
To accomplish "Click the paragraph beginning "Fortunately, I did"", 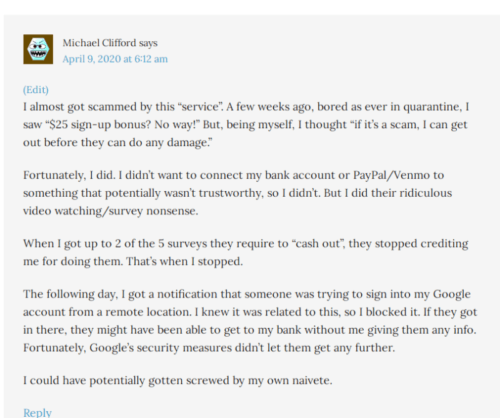I will 237,193.
